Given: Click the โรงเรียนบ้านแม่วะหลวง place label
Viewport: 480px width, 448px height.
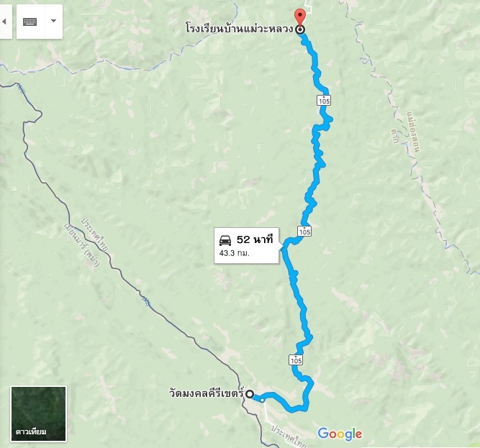Looking at the screenshot, I should coord(240,29).
